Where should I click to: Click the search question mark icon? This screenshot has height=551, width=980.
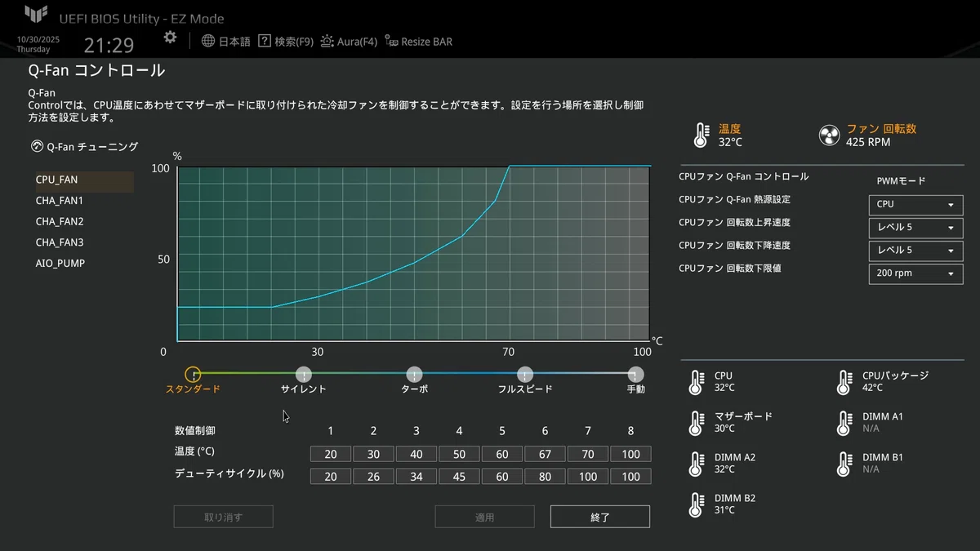(265, 41)
